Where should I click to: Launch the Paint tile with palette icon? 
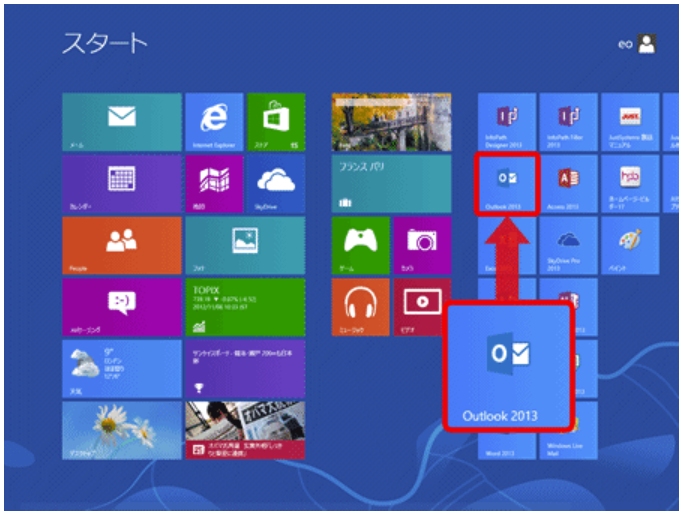click(630, 245)
